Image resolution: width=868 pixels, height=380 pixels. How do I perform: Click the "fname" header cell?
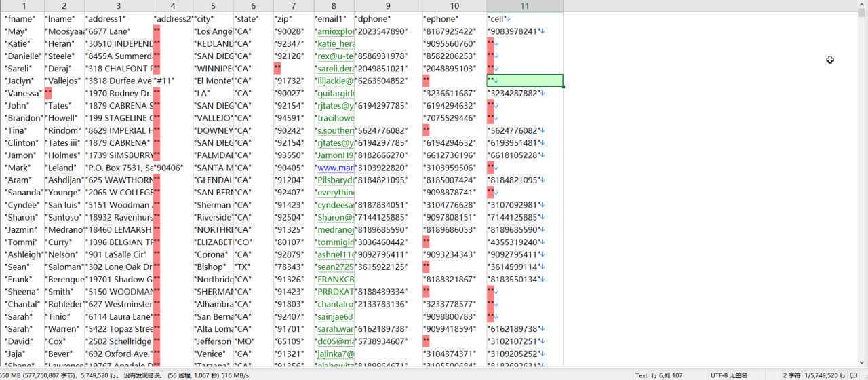pyautogui.click(x=24, y=19)
